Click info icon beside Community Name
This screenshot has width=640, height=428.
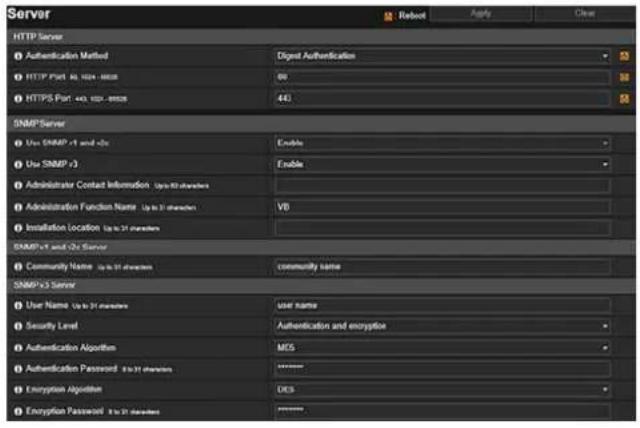(x=18, y=267)
